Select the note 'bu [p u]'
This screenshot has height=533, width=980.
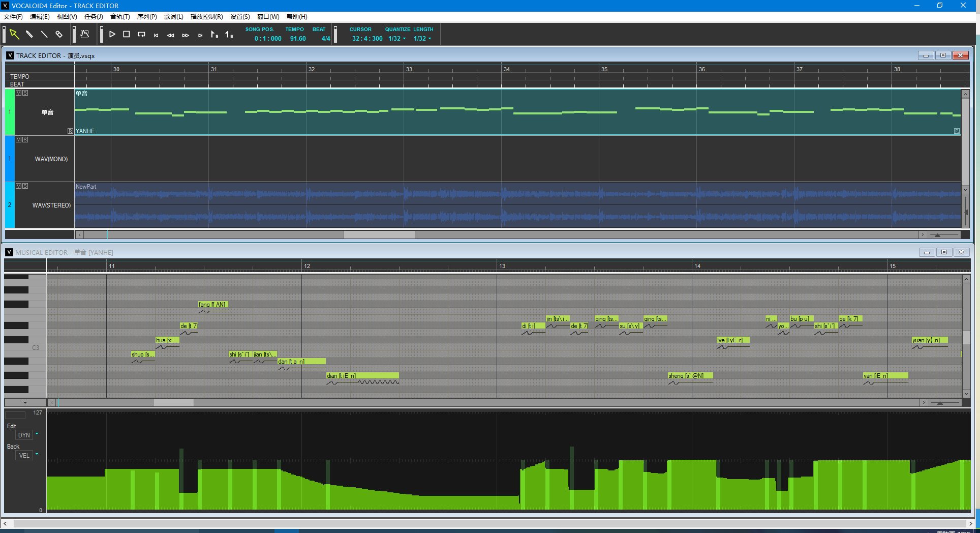tap(802, 319)
